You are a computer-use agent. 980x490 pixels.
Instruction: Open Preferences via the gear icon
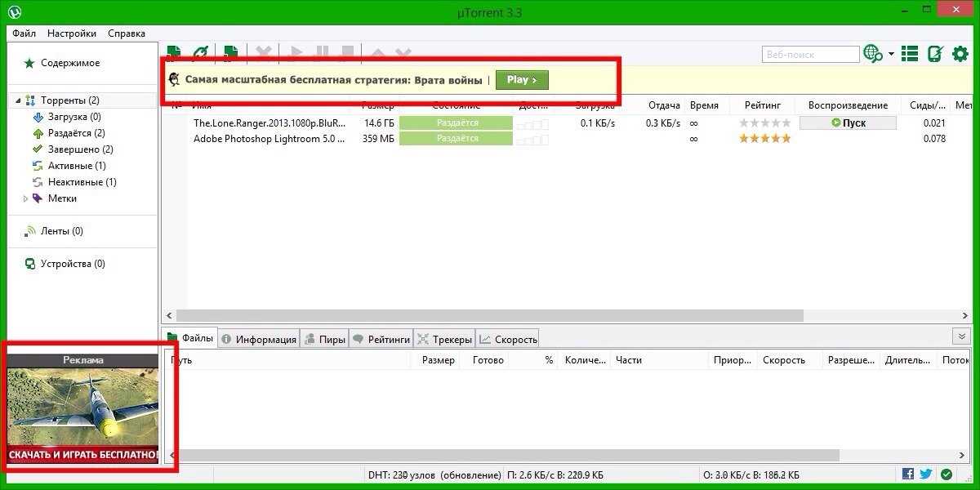point(960,54)
